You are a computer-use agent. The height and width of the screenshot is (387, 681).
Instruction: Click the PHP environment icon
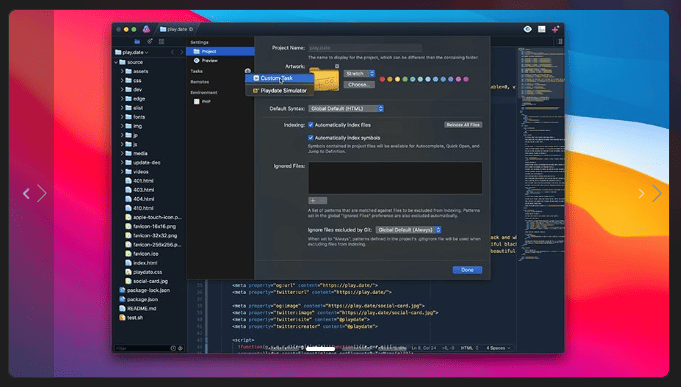[x=197, y=102]
